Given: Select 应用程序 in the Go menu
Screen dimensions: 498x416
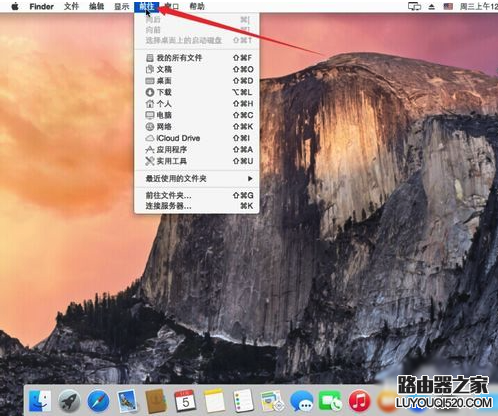Looking at the screenshot, I should coord(197,150).
